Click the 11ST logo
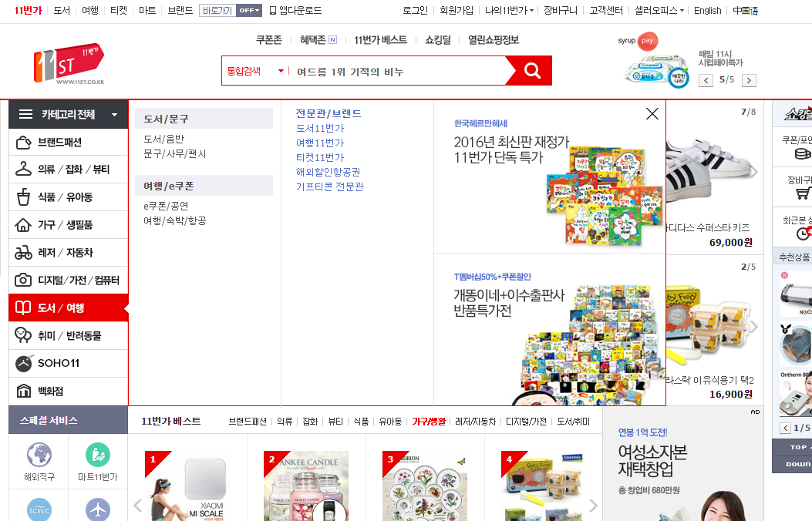Viewport: 812px width, 521px height. point(69,64)
